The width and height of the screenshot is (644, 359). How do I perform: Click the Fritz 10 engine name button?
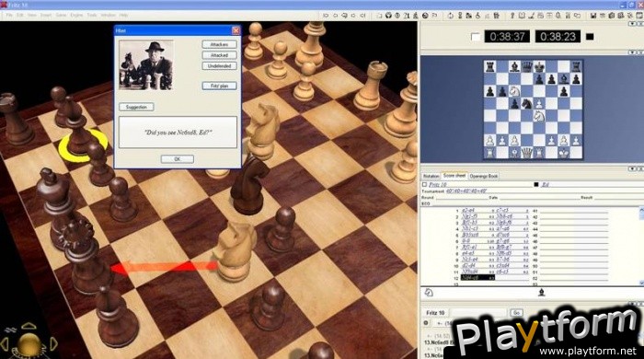(435, 313)
